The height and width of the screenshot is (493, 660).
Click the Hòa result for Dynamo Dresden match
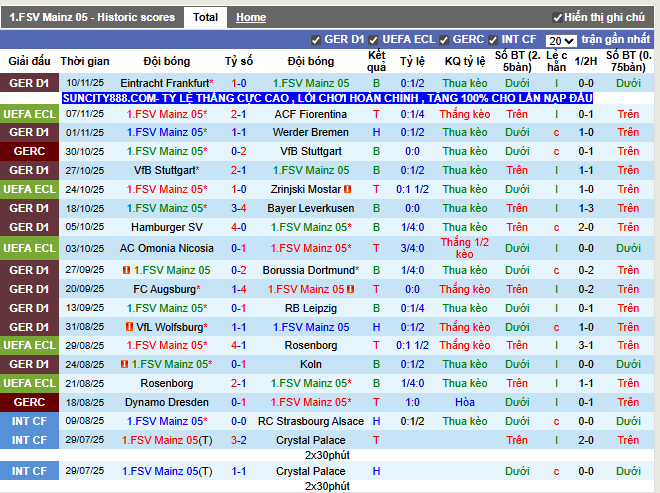465,402
